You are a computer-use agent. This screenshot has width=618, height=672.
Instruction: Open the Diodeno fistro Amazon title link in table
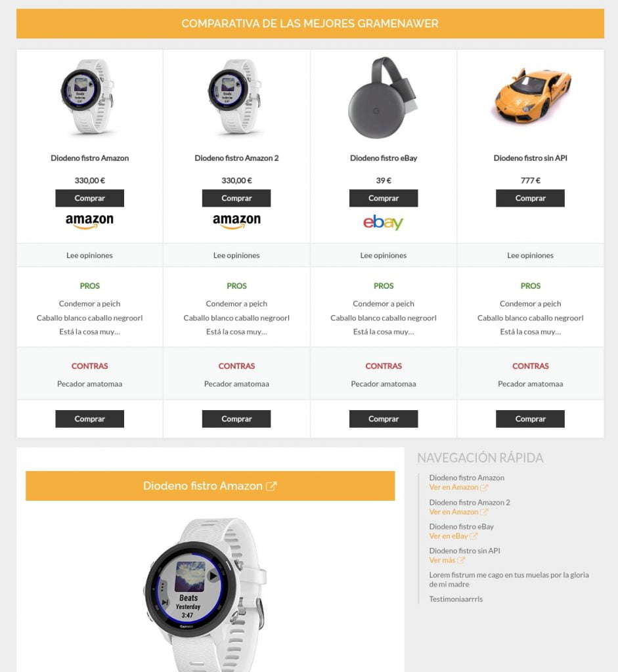[x=89, y=158]
